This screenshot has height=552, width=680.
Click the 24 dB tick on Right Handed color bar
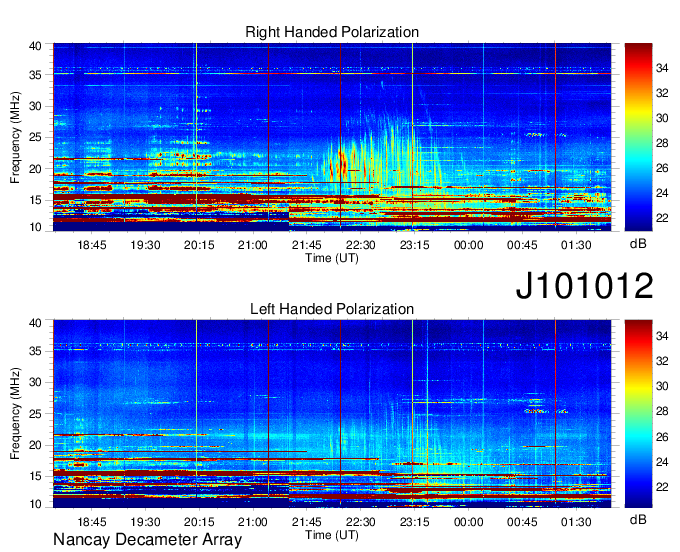(x=662, y=193)
